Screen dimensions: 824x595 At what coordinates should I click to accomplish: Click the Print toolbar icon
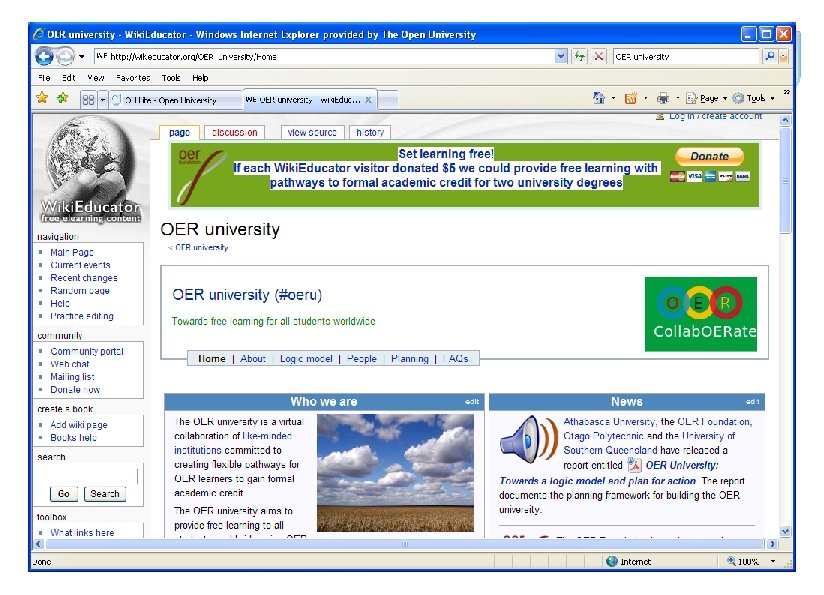663,98
